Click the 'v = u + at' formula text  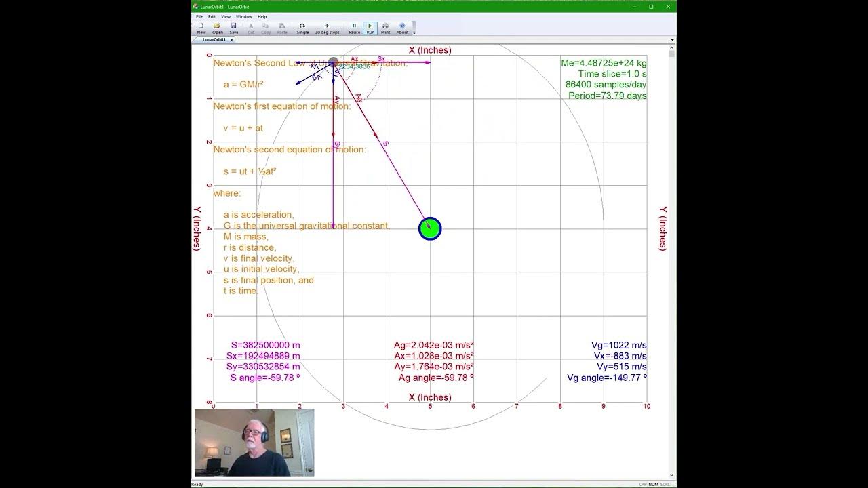243,128
